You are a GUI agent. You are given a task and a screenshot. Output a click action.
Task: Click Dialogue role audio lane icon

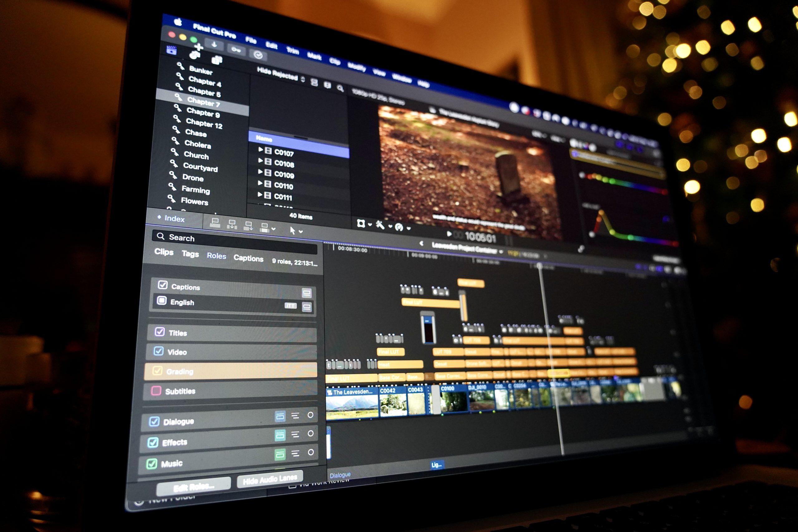click(x=280, y=416)
